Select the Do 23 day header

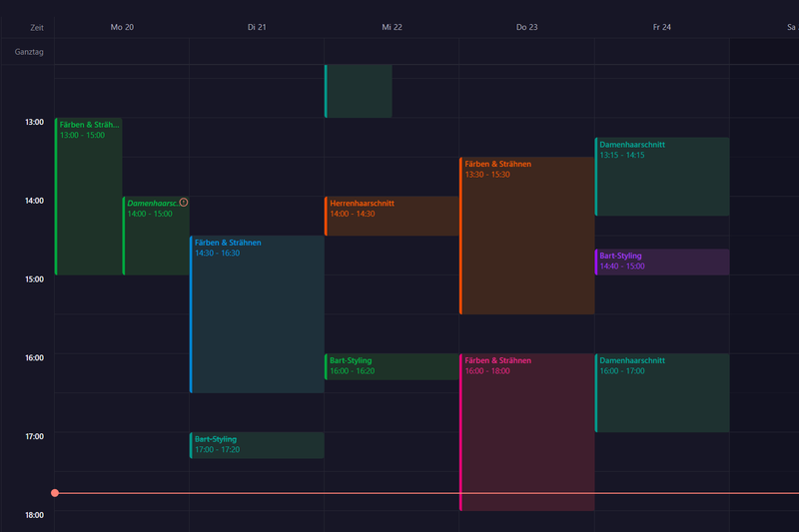pos(527,27)
